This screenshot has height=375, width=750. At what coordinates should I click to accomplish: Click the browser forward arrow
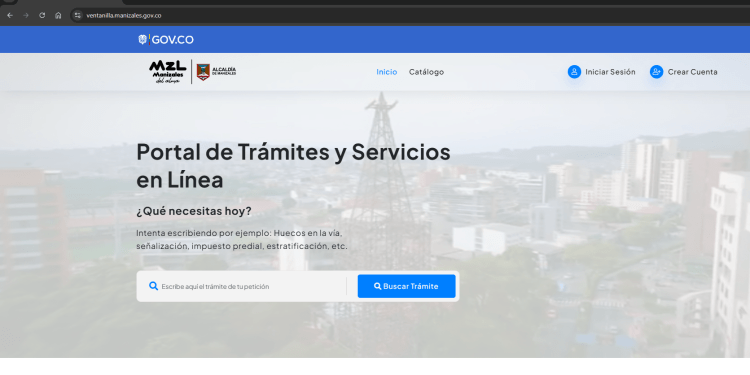[26, 15]
